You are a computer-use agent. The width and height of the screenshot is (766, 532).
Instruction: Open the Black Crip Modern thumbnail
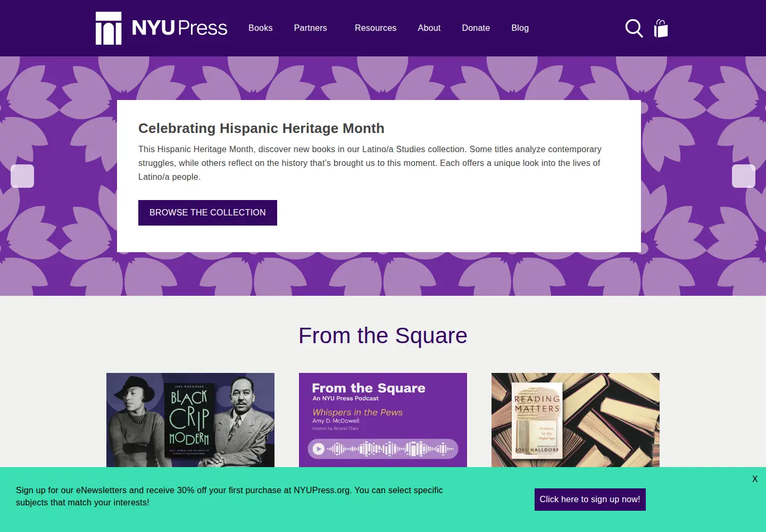point(190,420)
